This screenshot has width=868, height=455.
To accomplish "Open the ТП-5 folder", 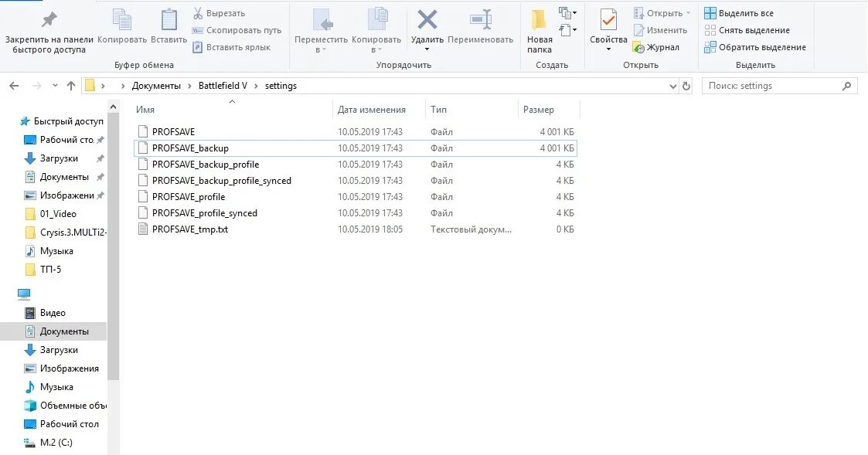I will [43, 270].
